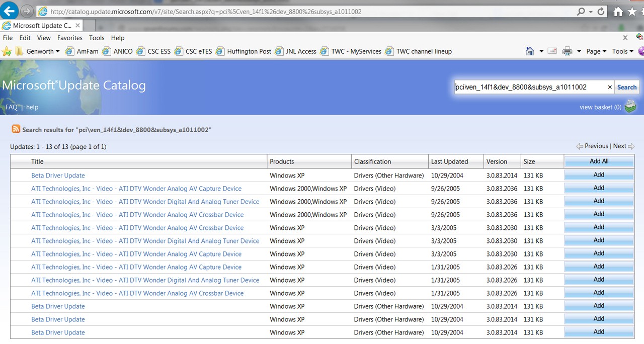Open 9/26/2005 Digital And Analog Tuner link
The height and width of the screenshot is (344, 644).
pos(145,202)
